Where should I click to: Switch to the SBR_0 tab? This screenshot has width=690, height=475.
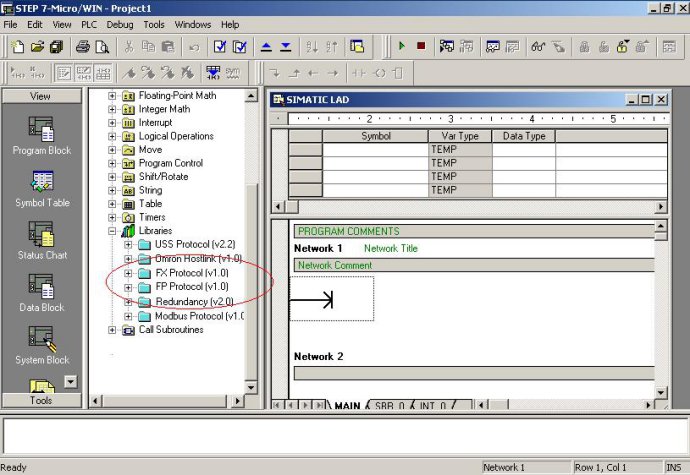pyautogui.click(x=389, y=405)
